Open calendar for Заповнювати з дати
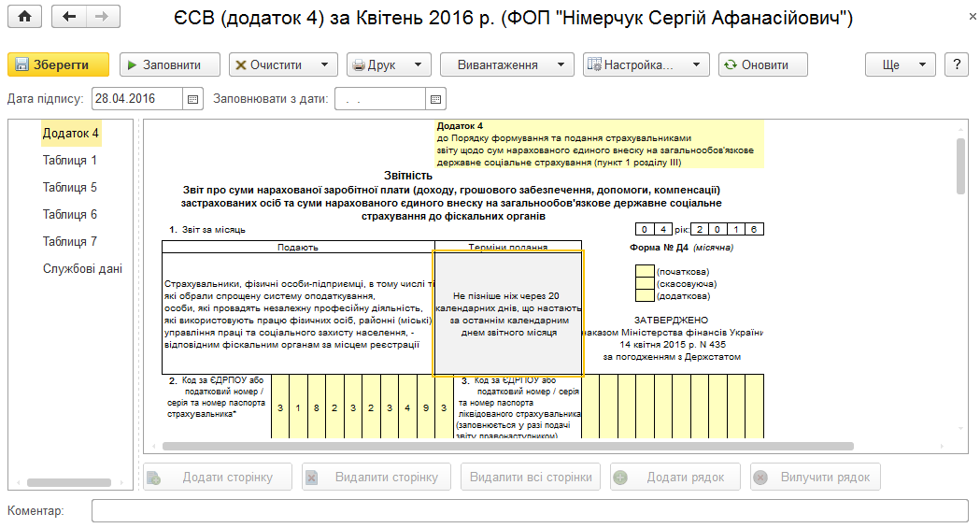The image size is (980, 528). (435, 99)
